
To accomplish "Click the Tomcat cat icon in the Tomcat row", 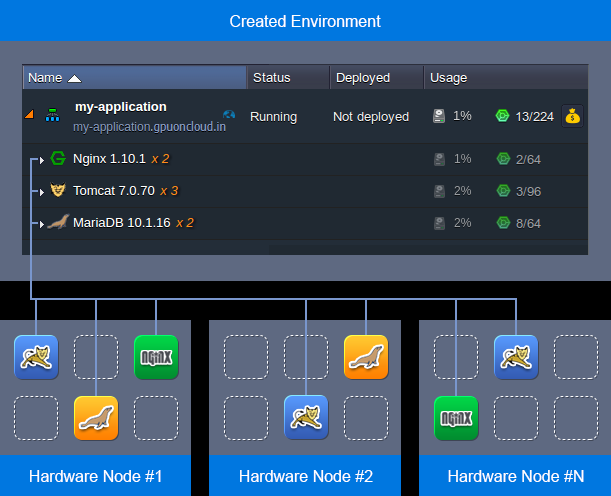I will point(58,190).
